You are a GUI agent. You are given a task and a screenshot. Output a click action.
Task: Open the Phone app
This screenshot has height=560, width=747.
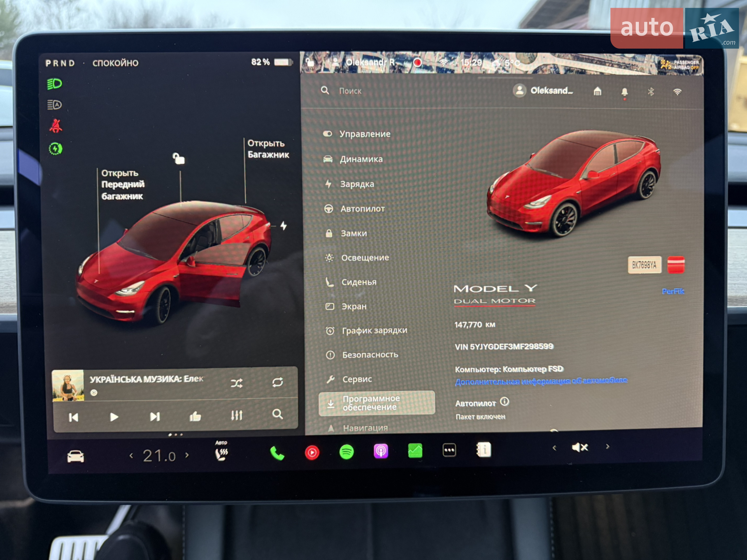point(277,453)
